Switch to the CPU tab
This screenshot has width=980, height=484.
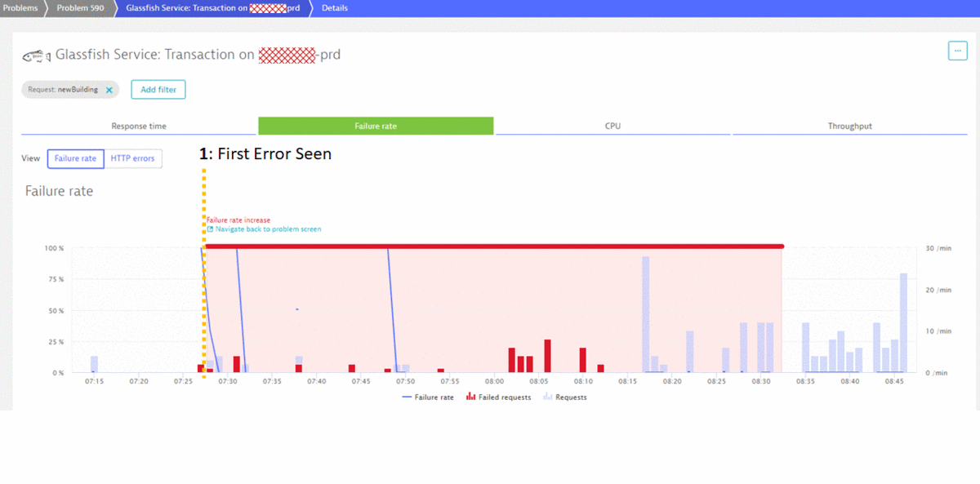612,126
